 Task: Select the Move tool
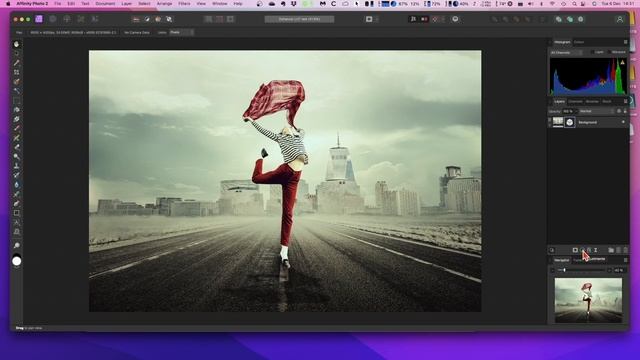[16, 53]
